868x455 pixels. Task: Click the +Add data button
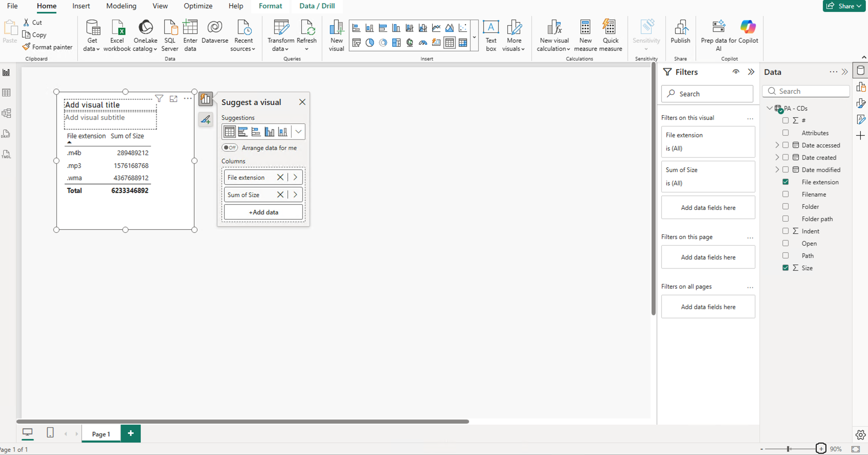tap(264, 212)
